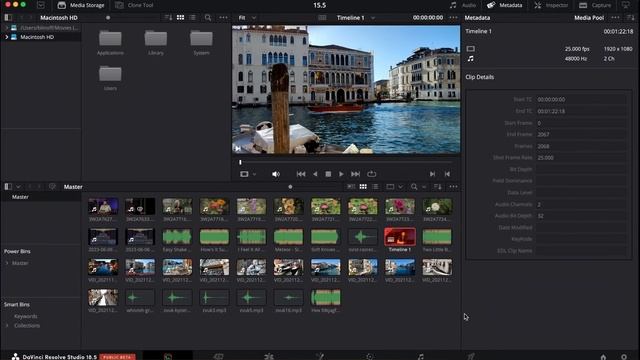The image size is (640, 360).
Task: Select the Master bin in bin list
Action: (20, 197)
